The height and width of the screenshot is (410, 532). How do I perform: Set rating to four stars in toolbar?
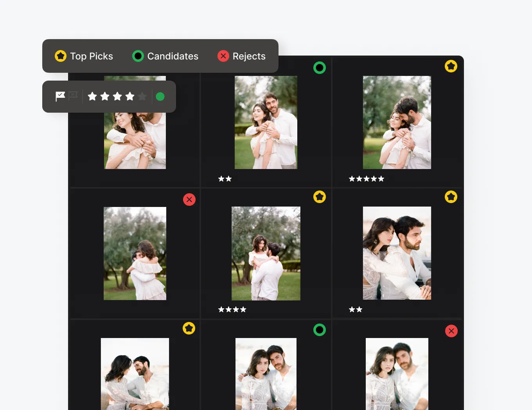pos(130,96)
